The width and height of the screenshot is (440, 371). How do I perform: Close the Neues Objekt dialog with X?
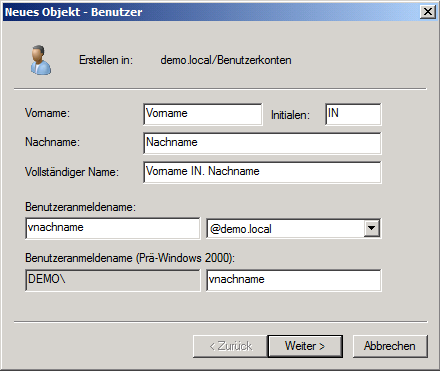(428, 12)
